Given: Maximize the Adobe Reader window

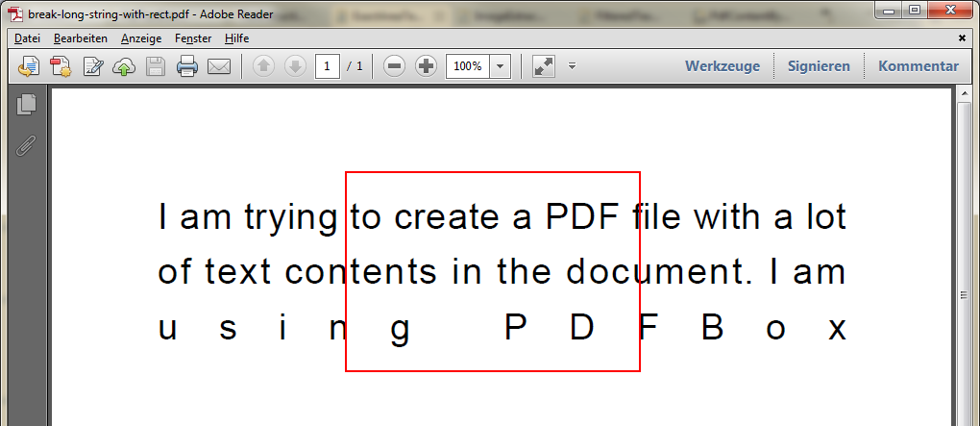Looking at the screenshot, I should point(914,10).
